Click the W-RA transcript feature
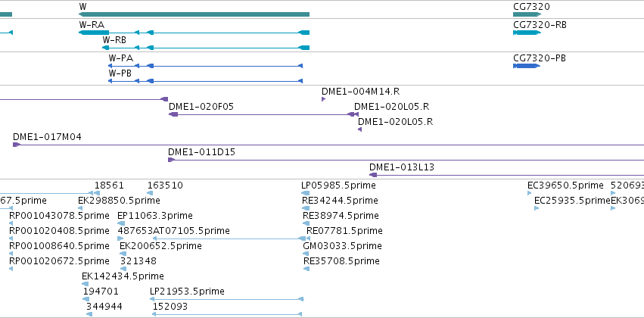 coord(194,33)
